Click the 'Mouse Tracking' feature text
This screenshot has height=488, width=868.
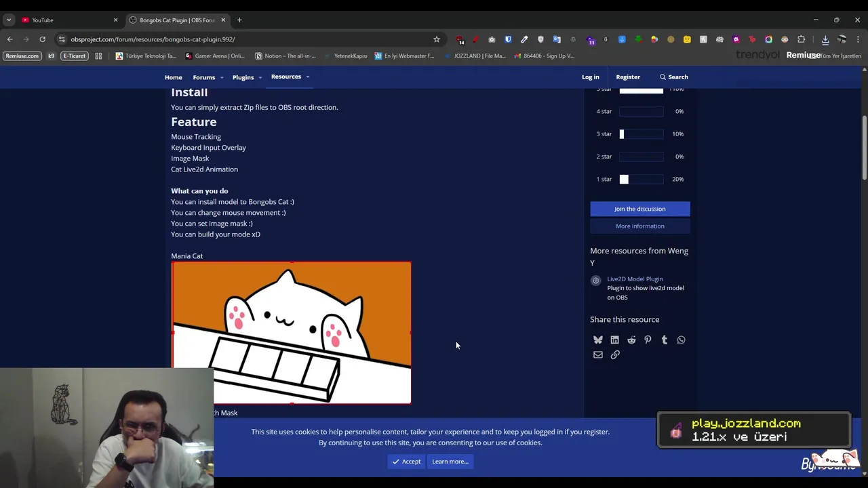click(x=196, y=137)
